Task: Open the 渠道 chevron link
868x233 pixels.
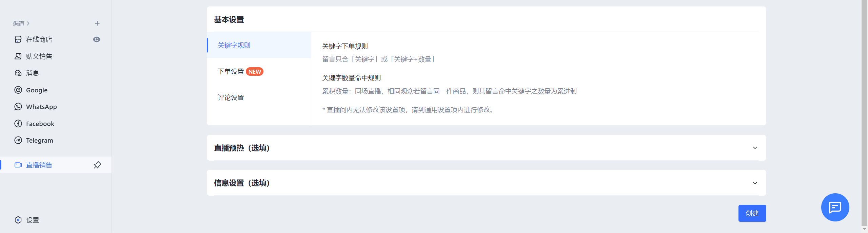Action: 21,23
